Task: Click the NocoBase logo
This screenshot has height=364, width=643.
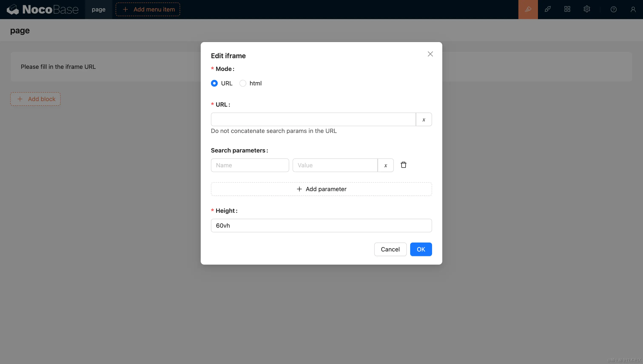Action: click(43, 9)
